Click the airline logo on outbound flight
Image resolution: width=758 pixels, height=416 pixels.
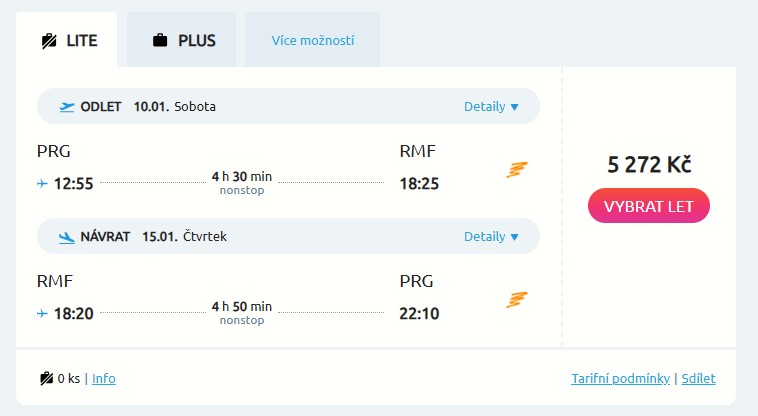click(x=516, y=170)
